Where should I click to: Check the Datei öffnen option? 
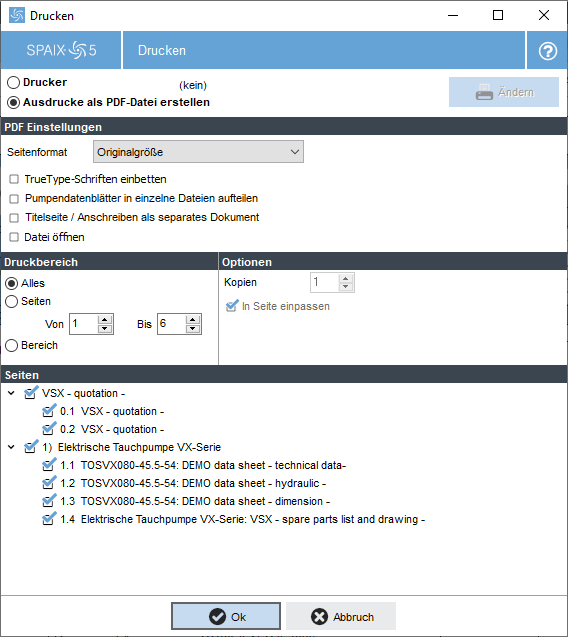coord(14,237)
